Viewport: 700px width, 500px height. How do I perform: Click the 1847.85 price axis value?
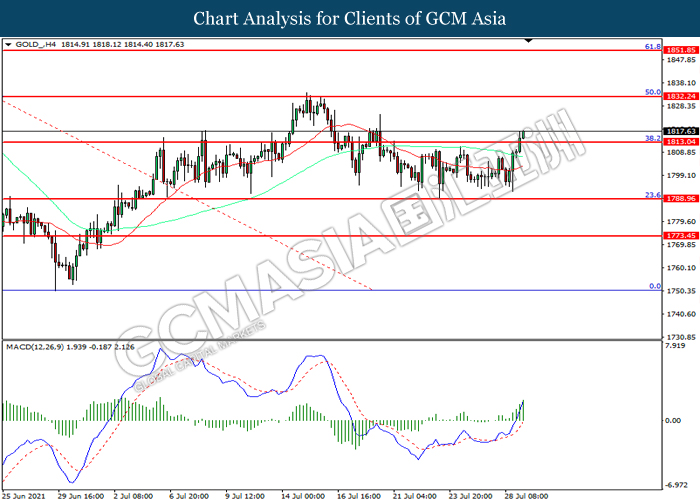(x=681, y=60)
